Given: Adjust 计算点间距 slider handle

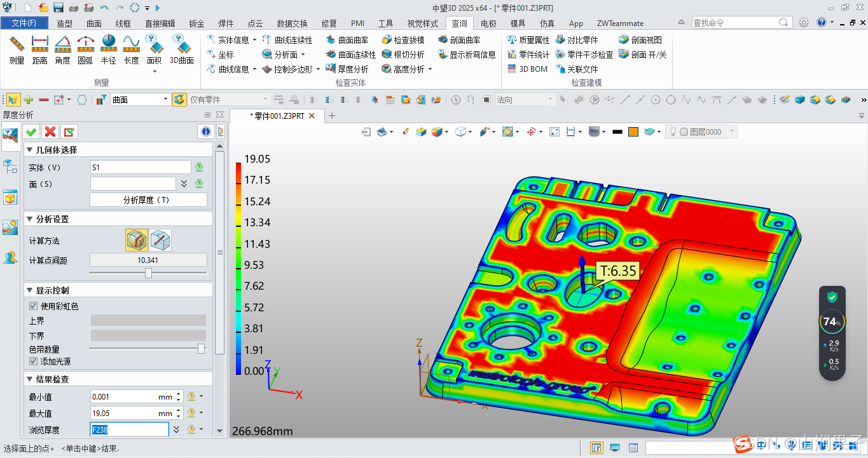Looking at the screenshot, I should (148, 273).
